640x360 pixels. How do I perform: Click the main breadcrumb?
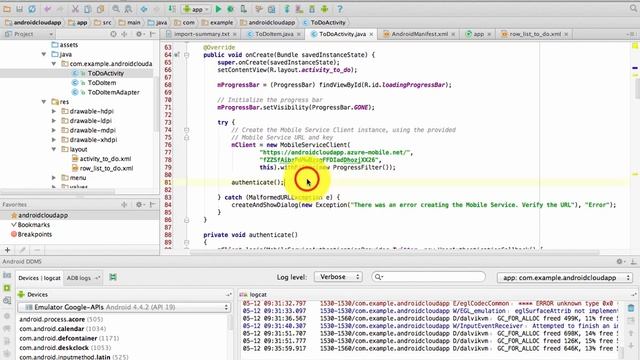(x=129, y=22)
